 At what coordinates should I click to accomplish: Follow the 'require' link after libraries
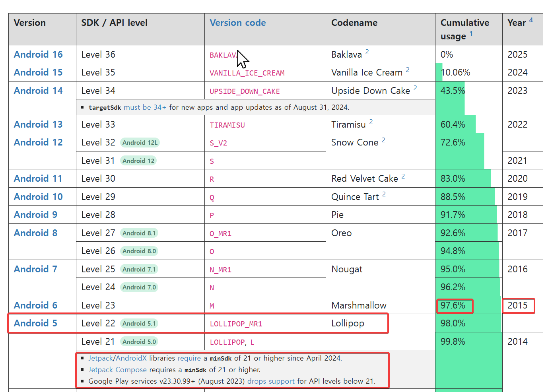(x=189, y=358)
